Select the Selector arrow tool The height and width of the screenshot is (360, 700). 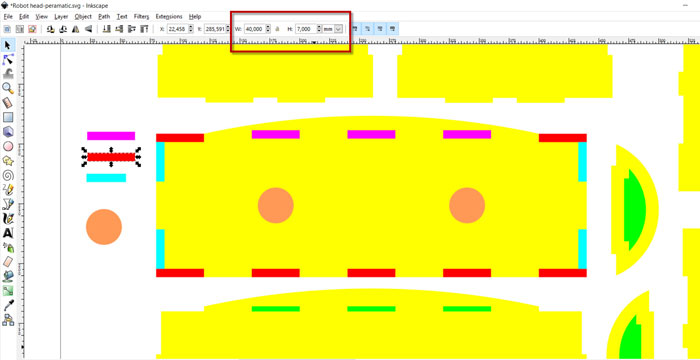[x=8, y=45]
